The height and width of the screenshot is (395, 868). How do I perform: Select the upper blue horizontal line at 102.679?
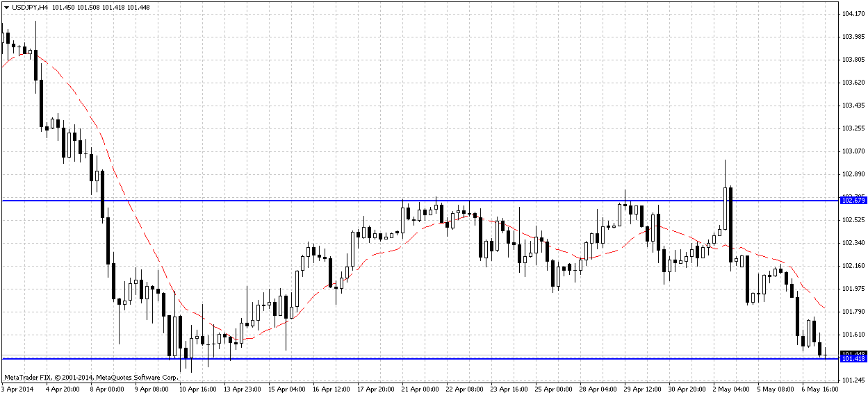click(278, 201)
